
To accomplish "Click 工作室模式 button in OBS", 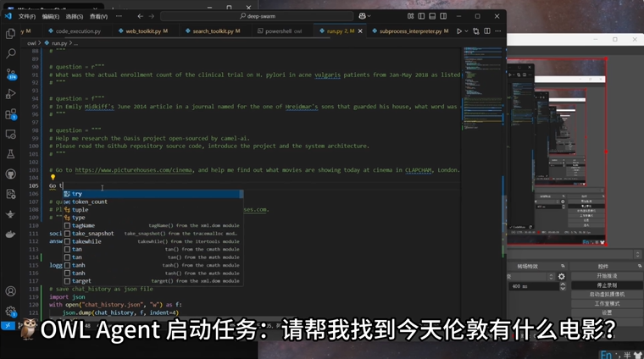I will [607, 304].
